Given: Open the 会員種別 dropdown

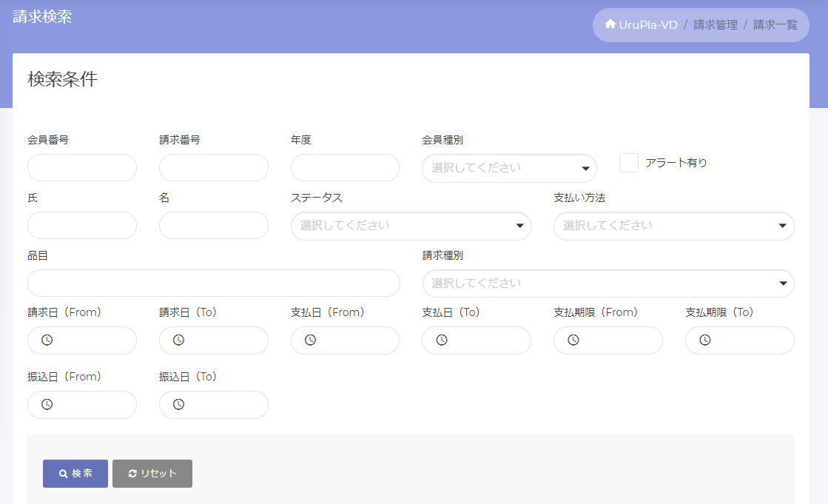Looking at the screenshot, I should [x=509, y=169].
